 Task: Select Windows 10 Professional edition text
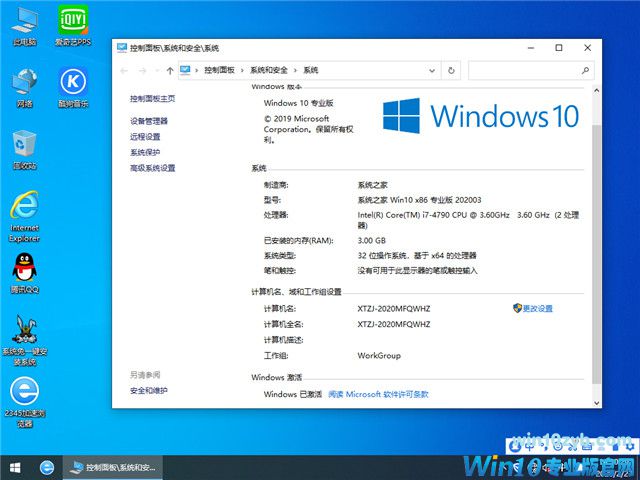point(298,103)
